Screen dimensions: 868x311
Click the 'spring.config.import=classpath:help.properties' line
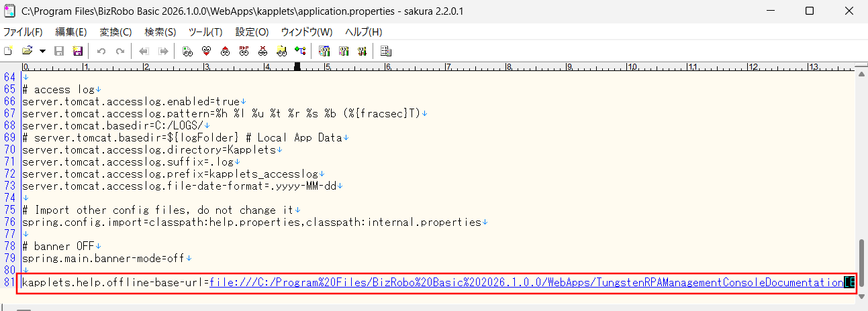(251, 222)
